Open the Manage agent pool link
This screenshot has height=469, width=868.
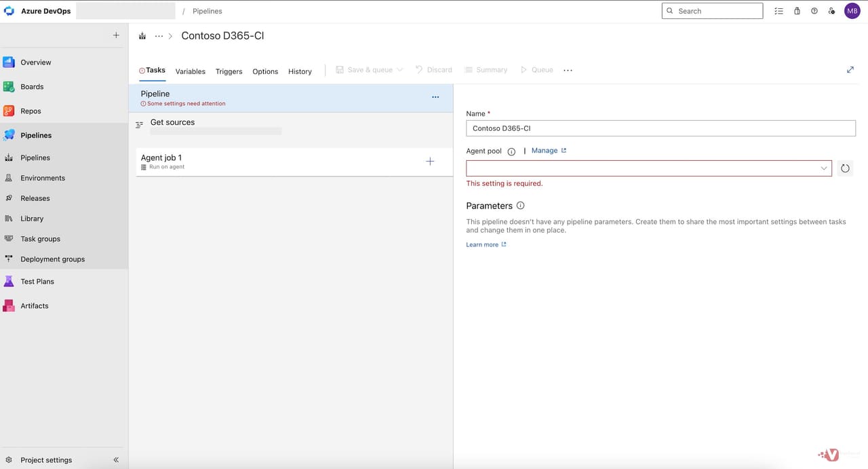click(549, 151)
